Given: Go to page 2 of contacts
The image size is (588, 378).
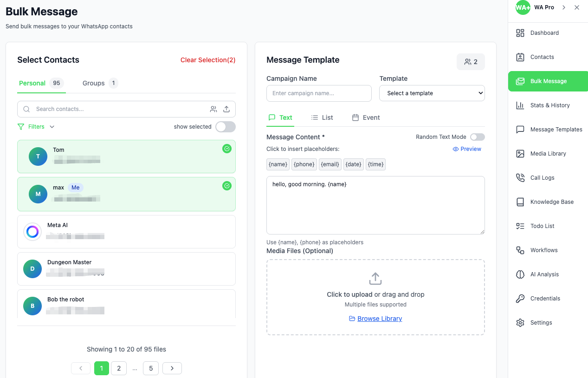Looking at the screenshot, I should [x=119, y=368].
